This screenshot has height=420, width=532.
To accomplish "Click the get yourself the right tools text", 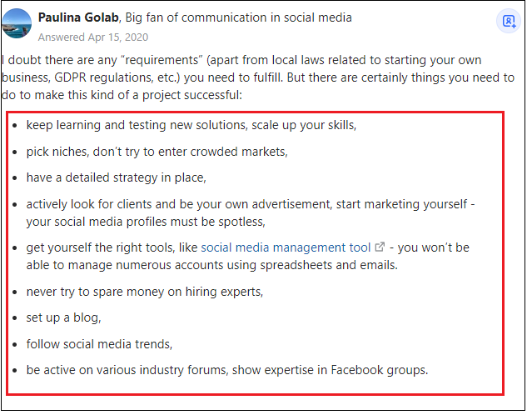I will tap(112, 247).
